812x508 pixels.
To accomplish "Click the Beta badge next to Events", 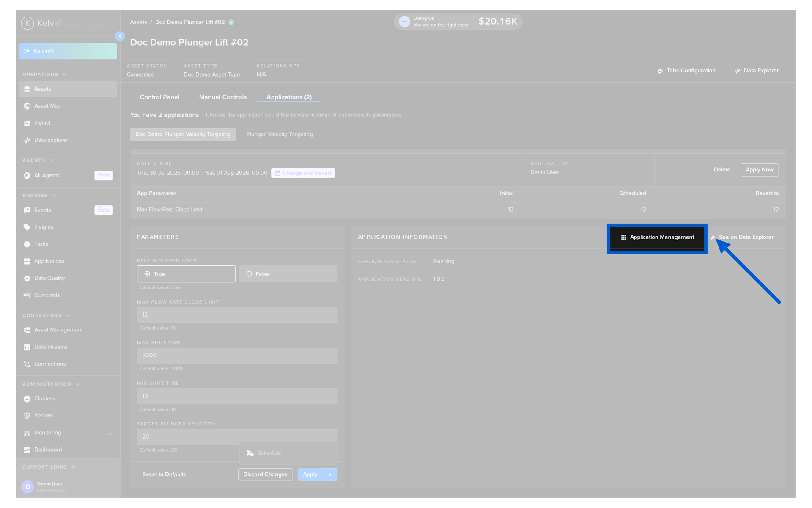I will [x=104, y=210].
